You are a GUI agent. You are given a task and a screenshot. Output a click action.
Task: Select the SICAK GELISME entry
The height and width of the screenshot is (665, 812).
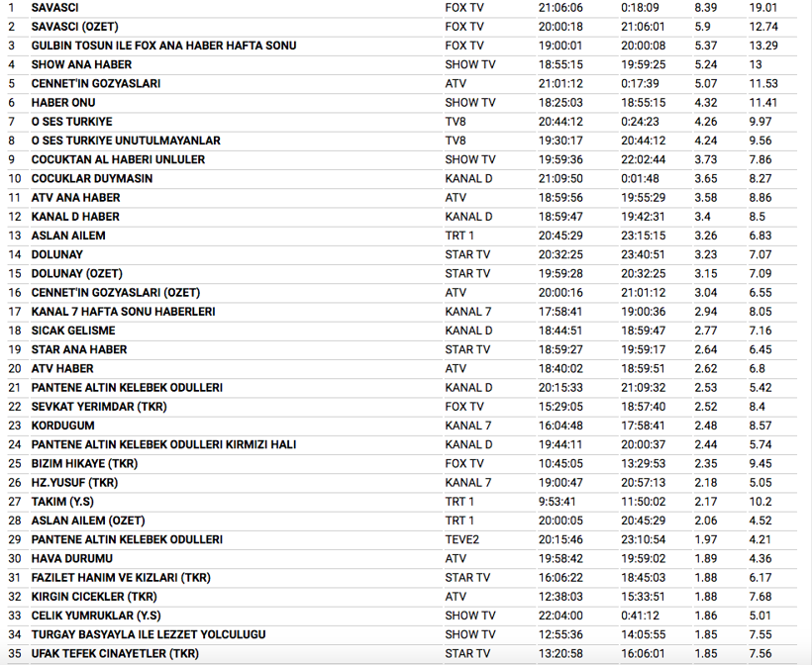[73, 331]
